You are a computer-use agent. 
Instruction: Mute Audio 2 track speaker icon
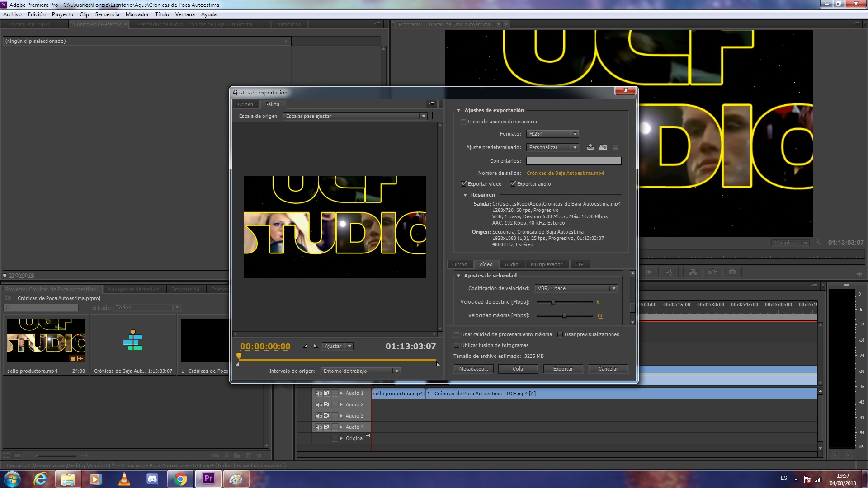(x=318, y=404)
